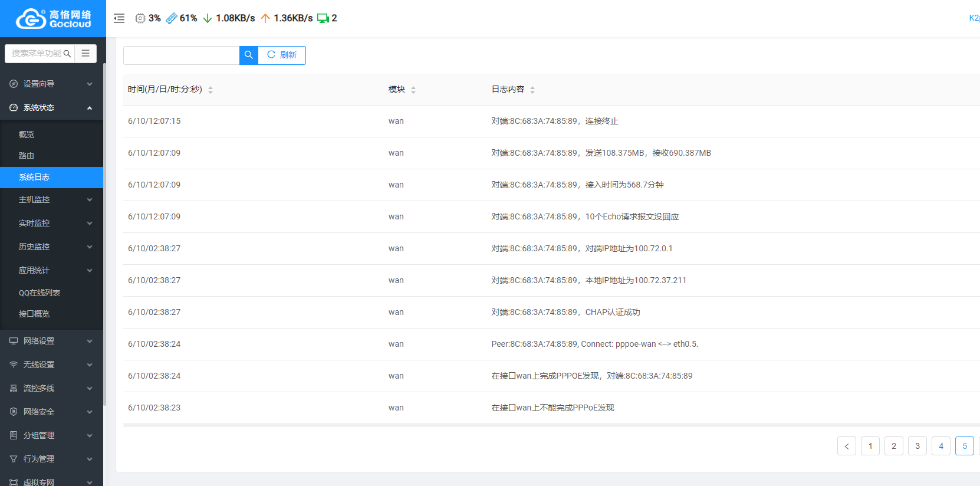Expand the 网络设置 menu chevron

pyautogui.click(x=90, y=341)
